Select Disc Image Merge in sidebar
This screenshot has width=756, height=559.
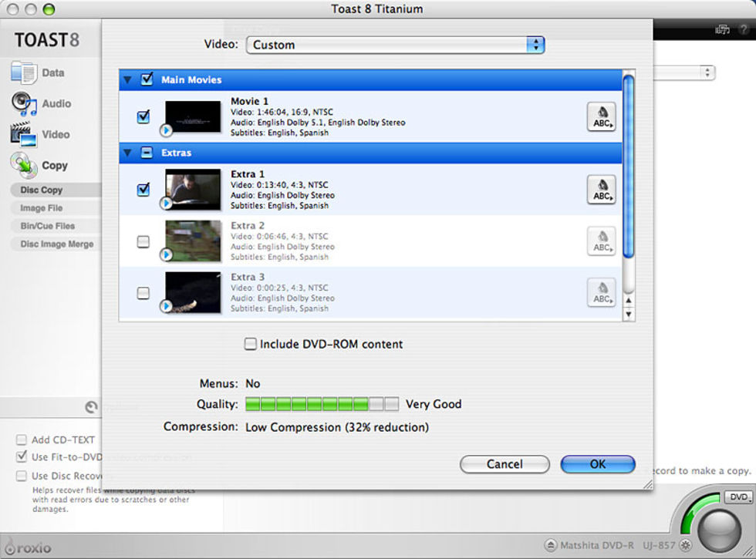pyautogui.click(x=57, y=244)
